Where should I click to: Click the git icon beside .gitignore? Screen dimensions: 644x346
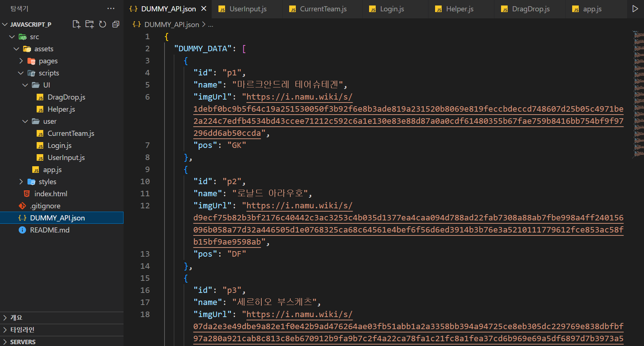(x=22, y=206)
